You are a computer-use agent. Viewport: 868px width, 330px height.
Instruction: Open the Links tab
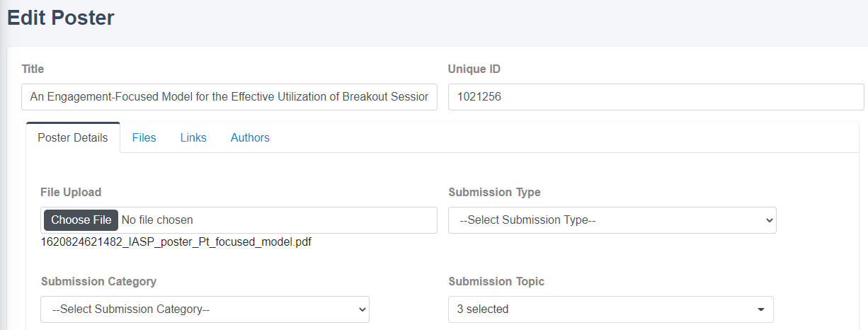coord(193,137)
